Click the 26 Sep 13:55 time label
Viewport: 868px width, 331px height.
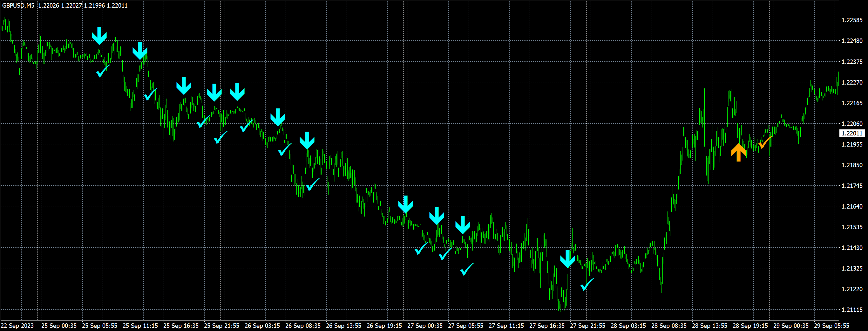click(343, 326)
